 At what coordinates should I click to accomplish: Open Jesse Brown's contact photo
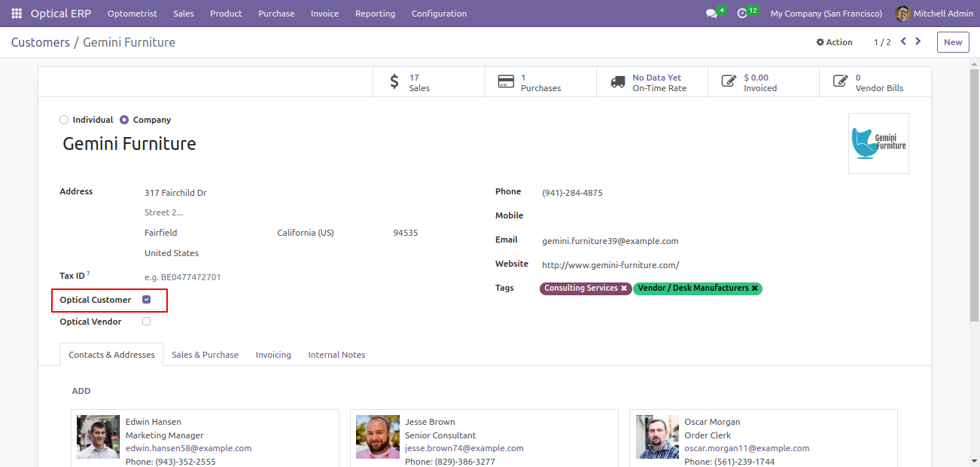[378, 437]
